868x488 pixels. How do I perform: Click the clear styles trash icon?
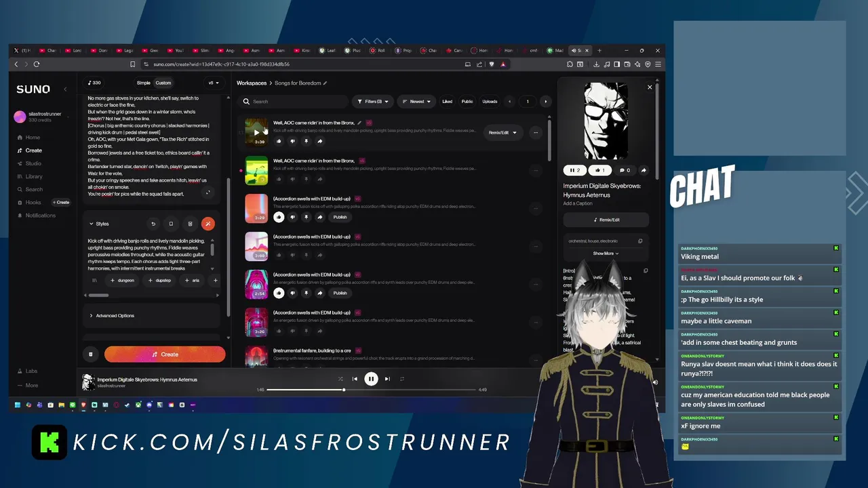coord(190,224)
